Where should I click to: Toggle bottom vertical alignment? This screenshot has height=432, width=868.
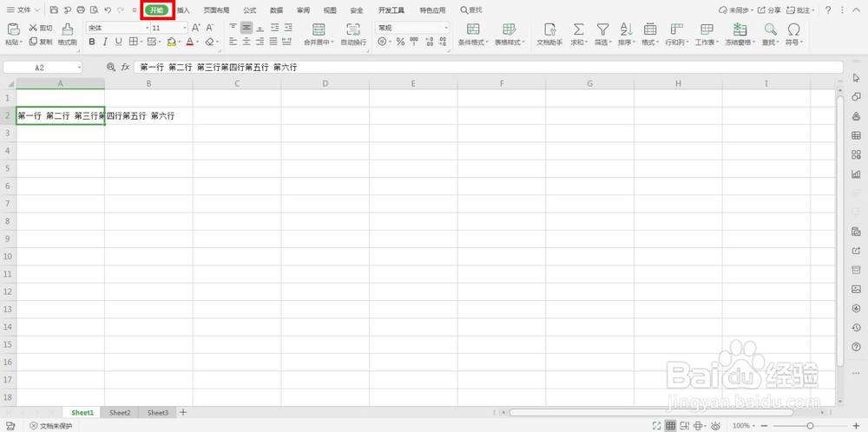coord(260,28)
